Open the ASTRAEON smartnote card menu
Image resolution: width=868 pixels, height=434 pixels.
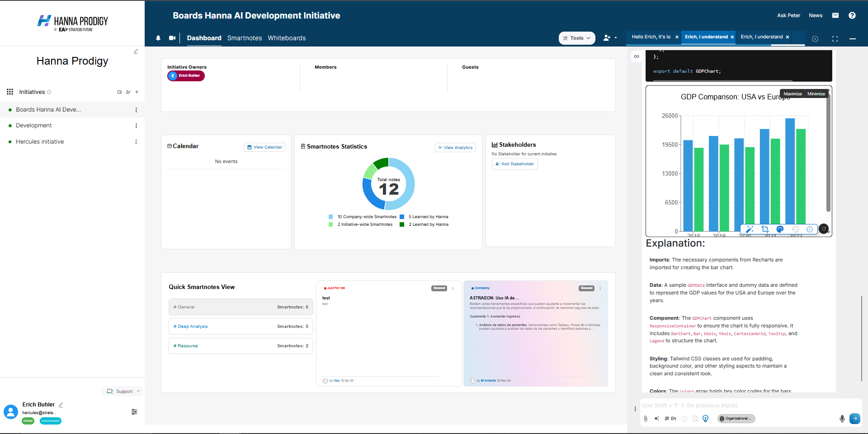(x=600, y=288)
